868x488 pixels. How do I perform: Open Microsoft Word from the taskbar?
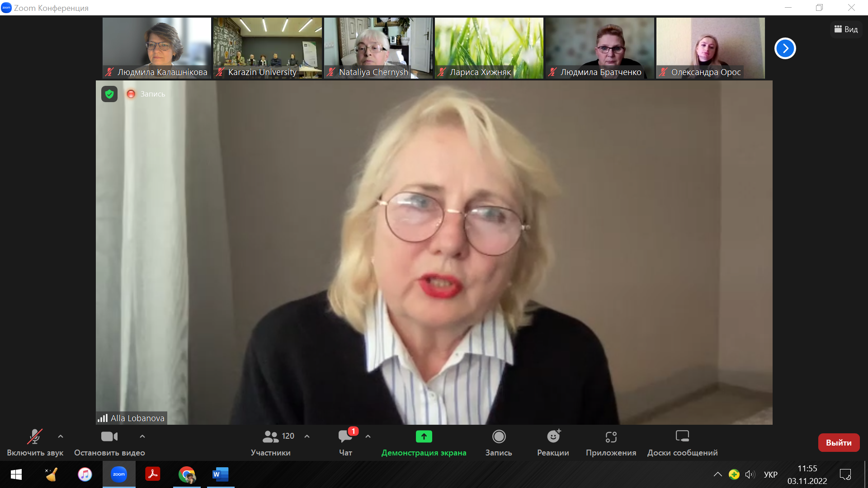pyautogui.click(x=221, y=474)
